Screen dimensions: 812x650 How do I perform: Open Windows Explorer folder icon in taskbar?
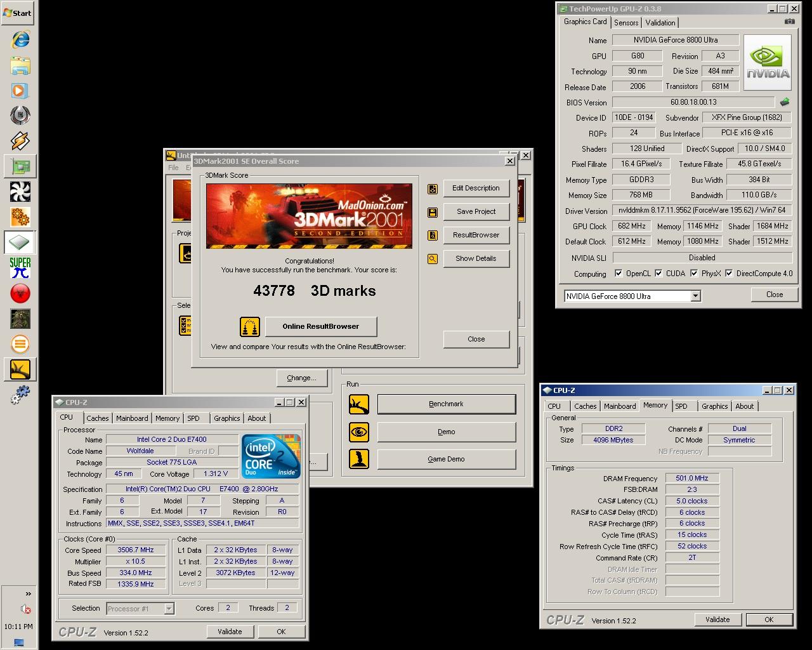20,65
